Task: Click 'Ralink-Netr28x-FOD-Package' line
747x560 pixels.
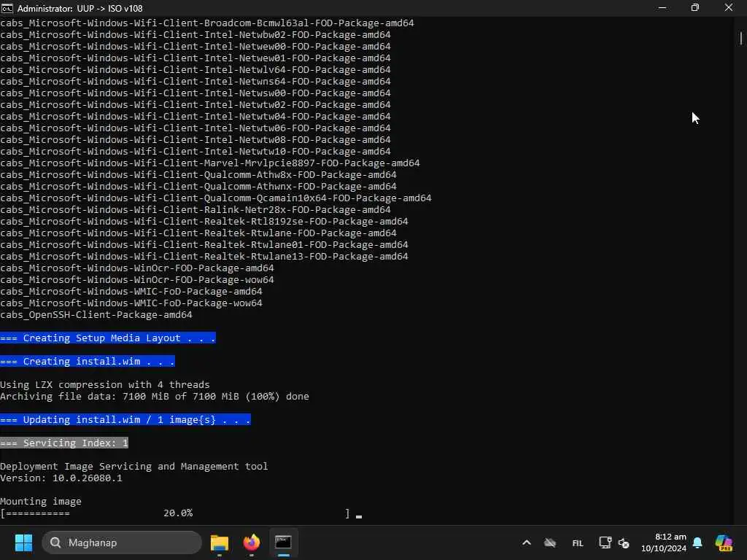Action: coord(196,209)
